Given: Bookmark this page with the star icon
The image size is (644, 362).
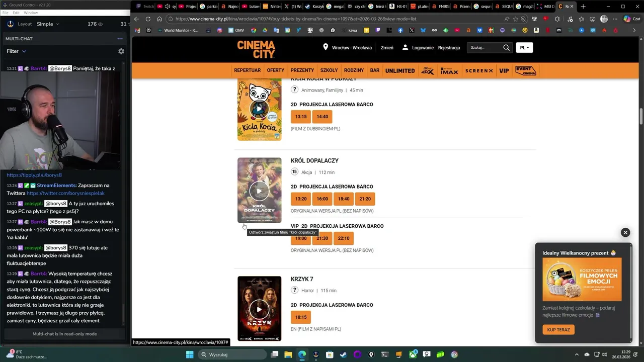Looking at the screenshot, I should [515, 19].
